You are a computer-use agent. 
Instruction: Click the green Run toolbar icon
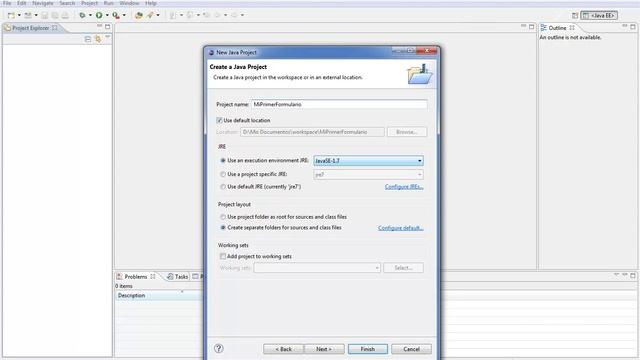[99, 15]
